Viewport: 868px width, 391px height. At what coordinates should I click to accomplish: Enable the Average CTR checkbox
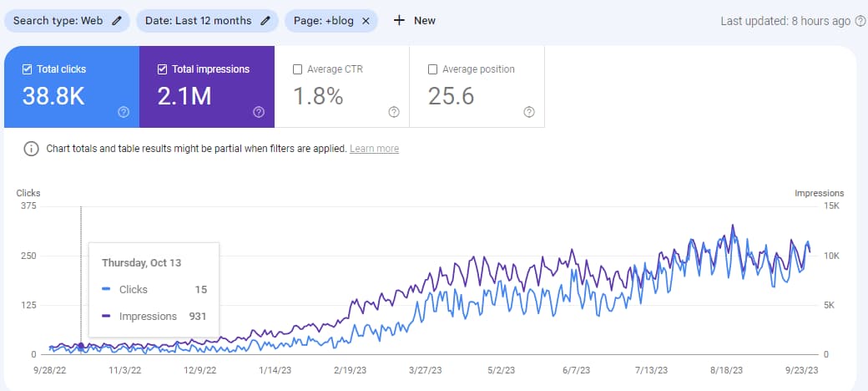click(298, 69)
